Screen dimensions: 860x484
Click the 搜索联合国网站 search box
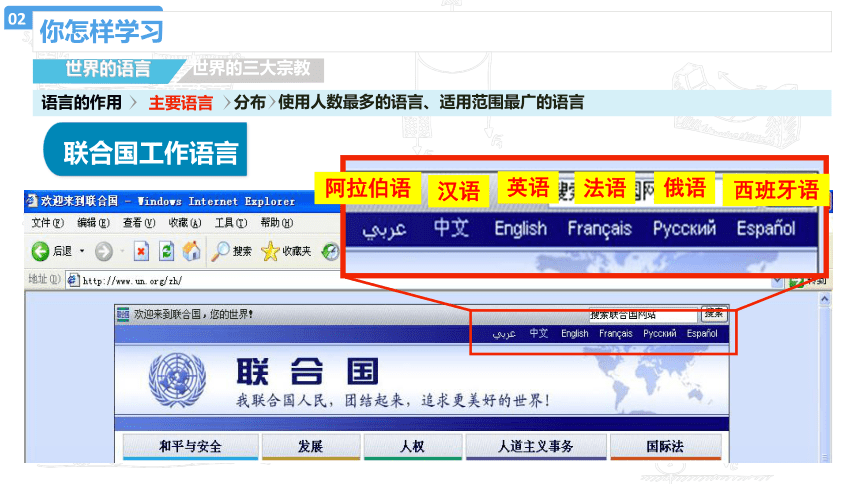(x=642, y=315)
